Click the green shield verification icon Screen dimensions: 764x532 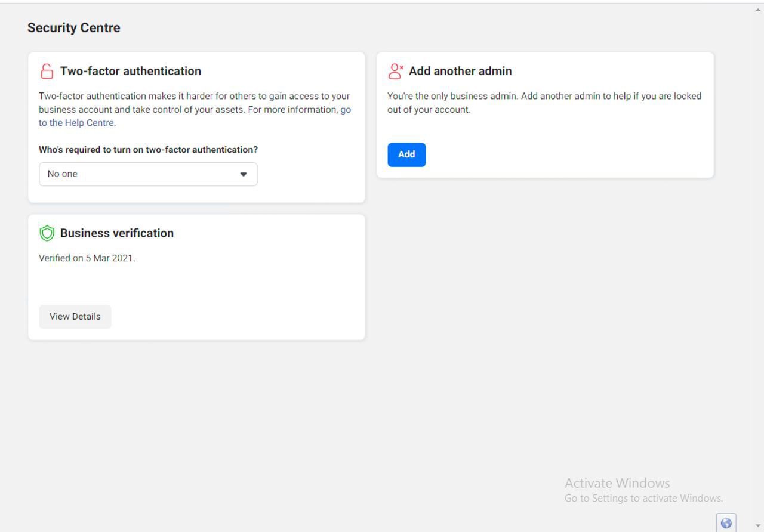coord(47,233)
